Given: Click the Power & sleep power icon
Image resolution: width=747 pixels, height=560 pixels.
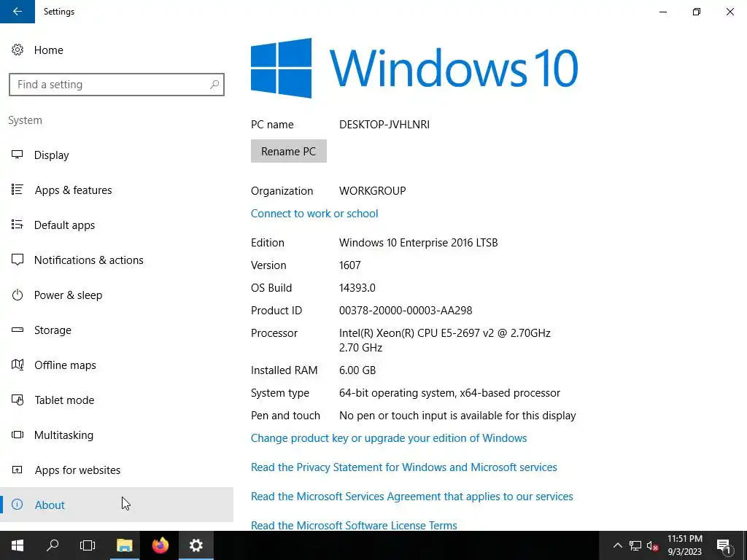Looking at the screenshot, I should point(18,295).
